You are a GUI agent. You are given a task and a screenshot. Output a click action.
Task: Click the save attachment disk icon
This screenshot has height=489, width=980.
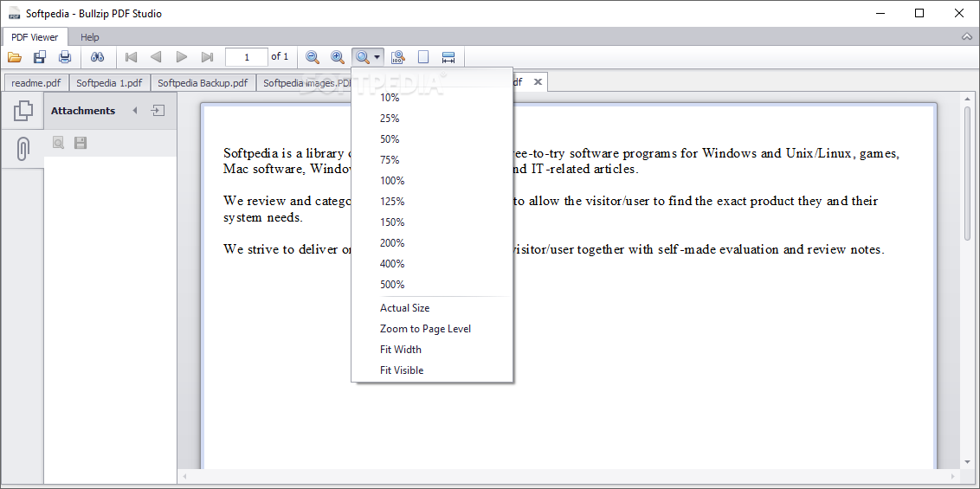80,143
